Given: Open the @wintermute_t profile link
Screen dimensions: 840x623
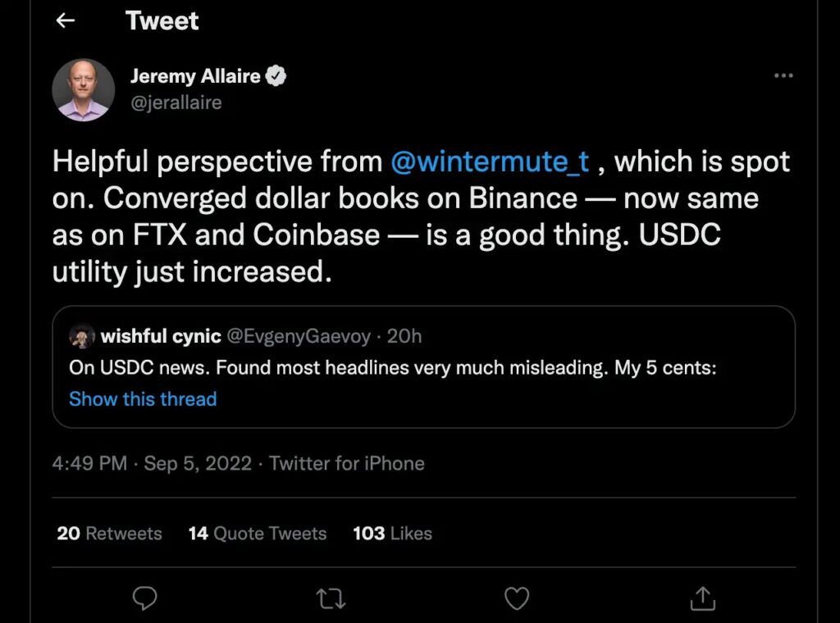Looking at the screenshot, I should pos(493,161).
